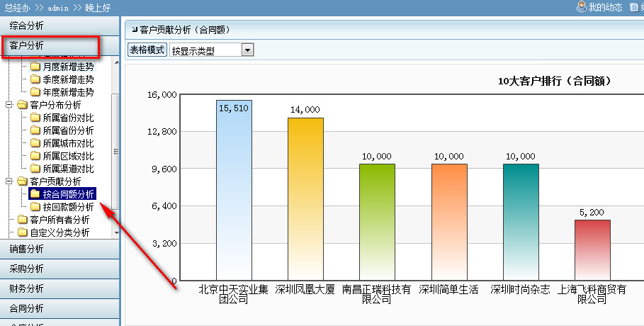The width and height of the screenshot is (644, 326).
Task: Open the 我的动态 link
Action: (x=605, y=7)
